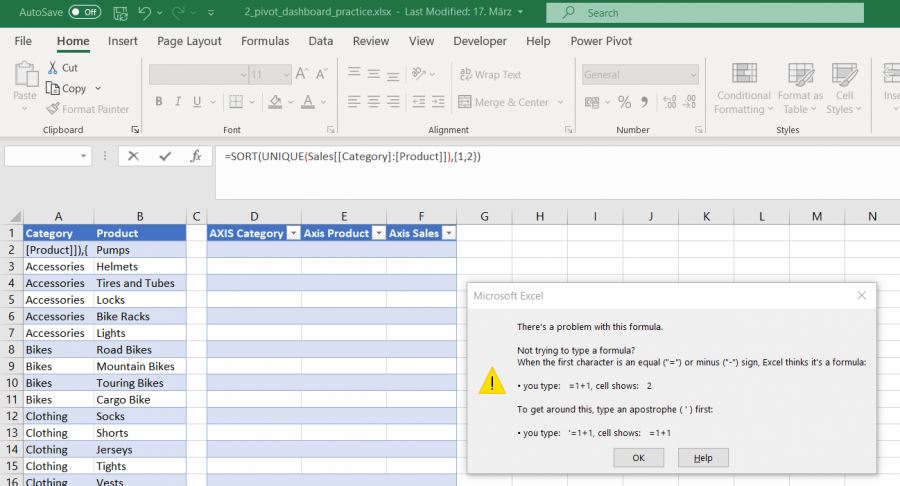
Task: Click the Insert Function fx icon
Action: coord(196,156)
